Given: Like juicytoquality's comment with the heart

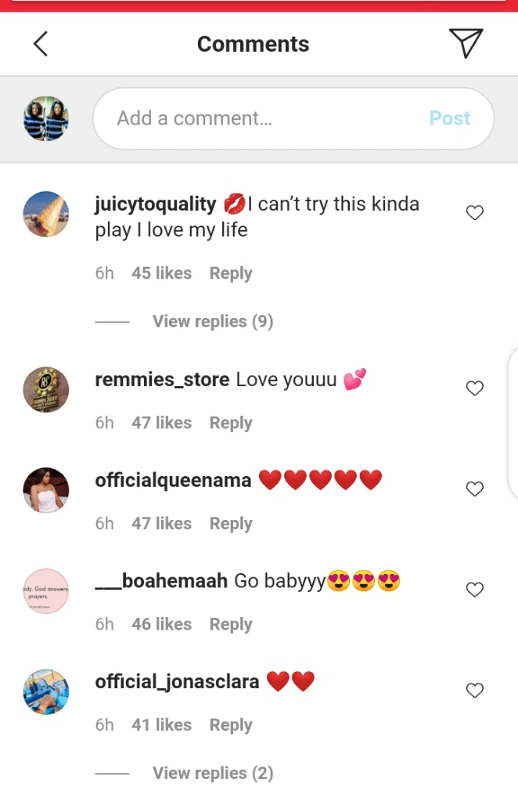Looking at the screenshot, I should point(475,213).
